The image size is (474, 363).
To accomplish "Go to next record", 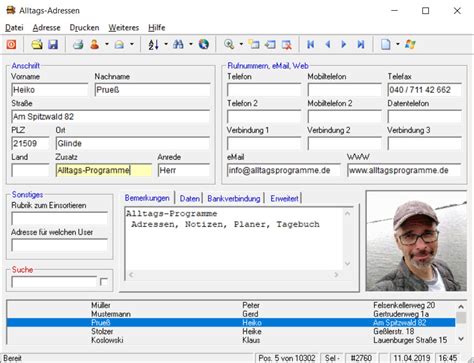I will coord(344,44).
